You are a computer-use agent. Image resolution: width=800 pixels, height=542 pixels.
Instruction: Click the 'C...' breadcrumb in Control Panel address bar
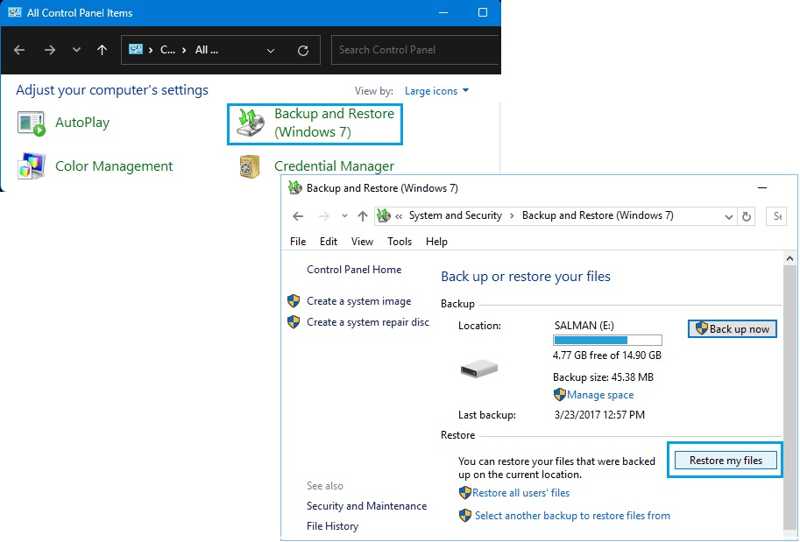(167, 50)
